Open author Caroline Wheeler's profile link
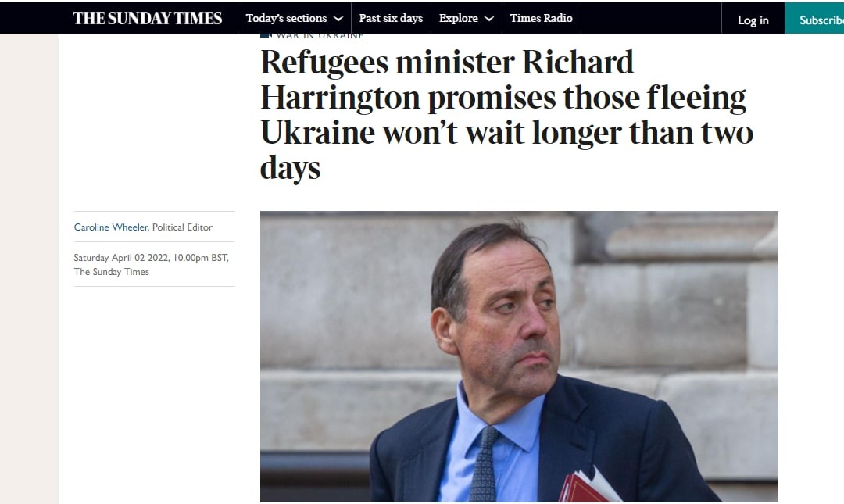 (110, 227)
